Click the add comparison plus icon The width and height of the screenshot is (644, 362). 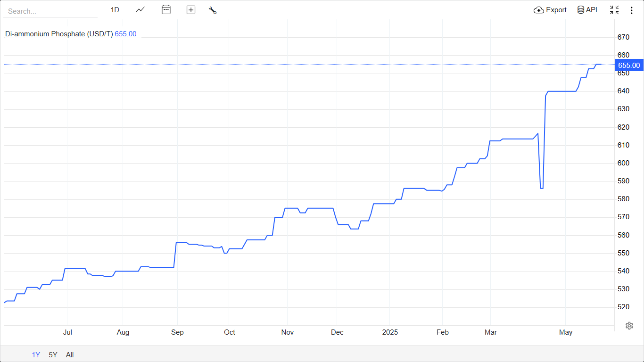click(x=191, y=10)
